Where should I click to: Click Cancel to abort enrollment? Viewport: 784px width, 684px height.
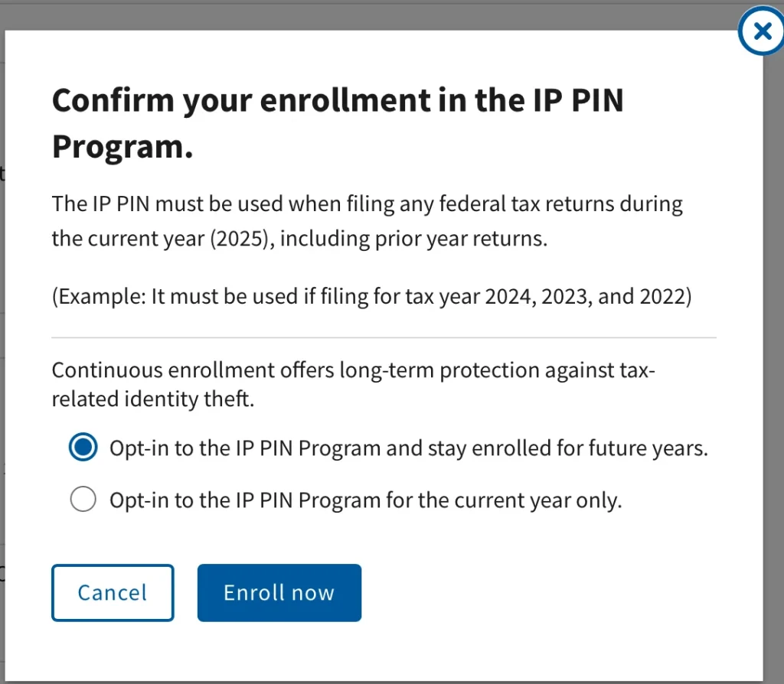pyautogui.click(x=113, y=592)
